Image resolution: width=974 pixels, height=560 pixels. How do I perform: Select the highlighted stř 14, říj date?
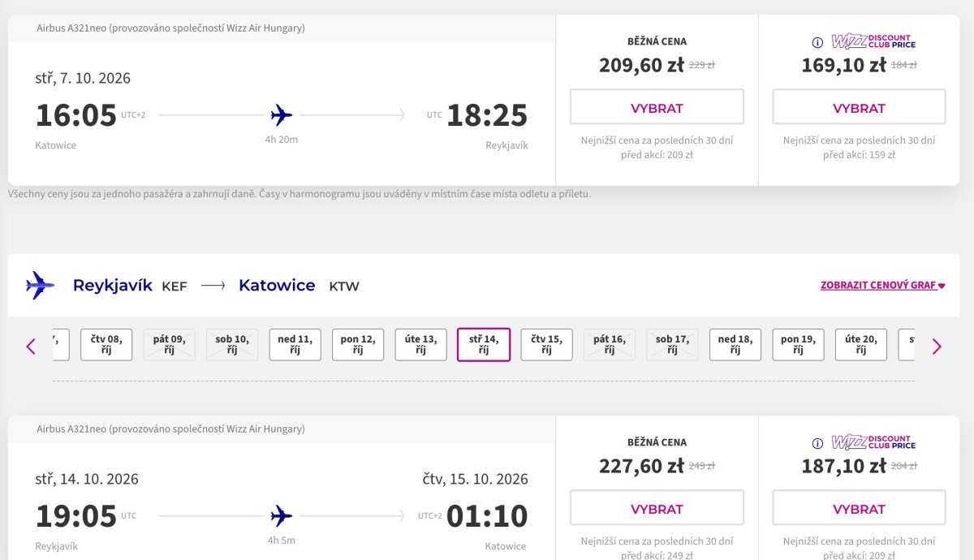484,345
